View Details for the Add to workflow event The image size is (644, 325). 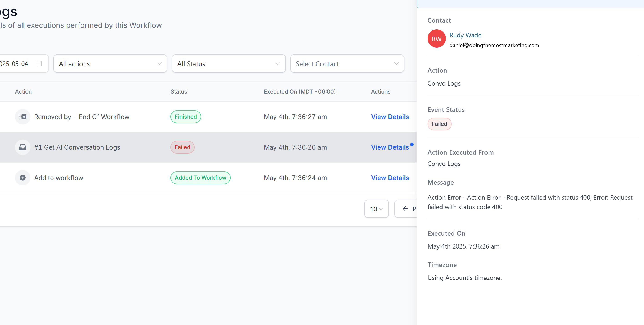coord(390,178)
